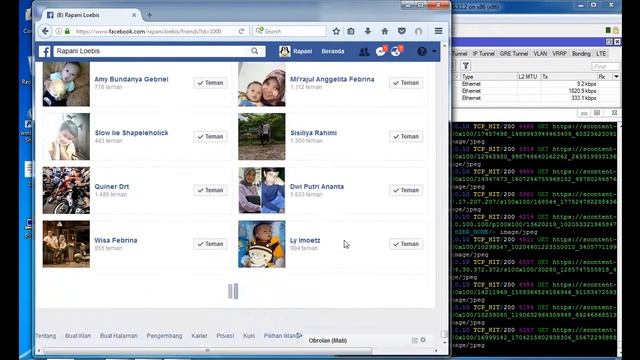The height and width of the screenshot is (360, 640).
Task: Click the Firefox back arrow button
Action: 45,31
